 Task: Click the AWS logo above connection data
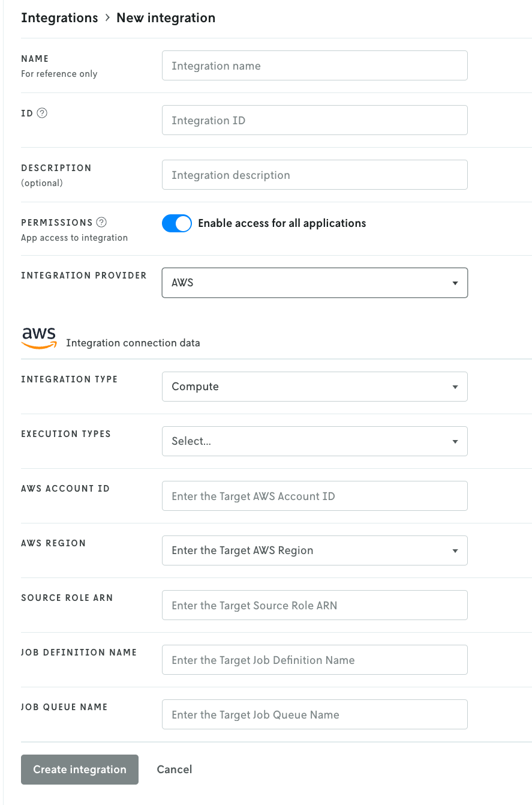point(38,337)
